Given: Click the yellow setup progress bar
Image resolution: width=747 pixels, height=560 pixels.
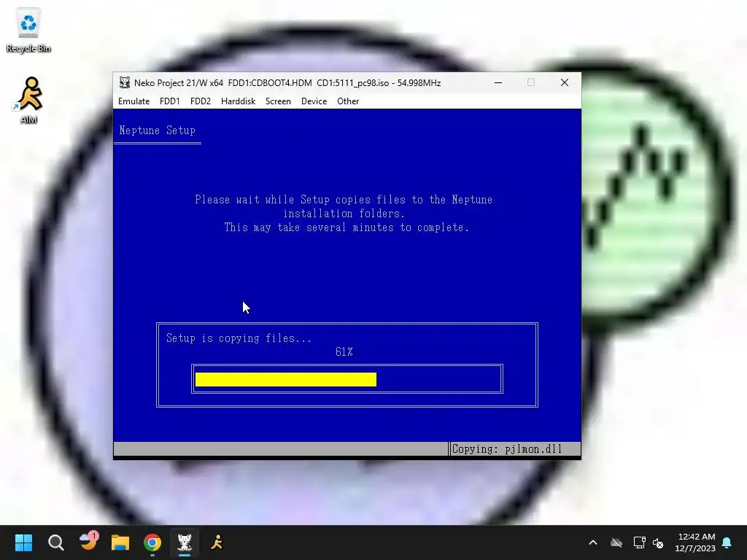Looking at the screenshot, I should pyautogui.click(x=286, y=379).
